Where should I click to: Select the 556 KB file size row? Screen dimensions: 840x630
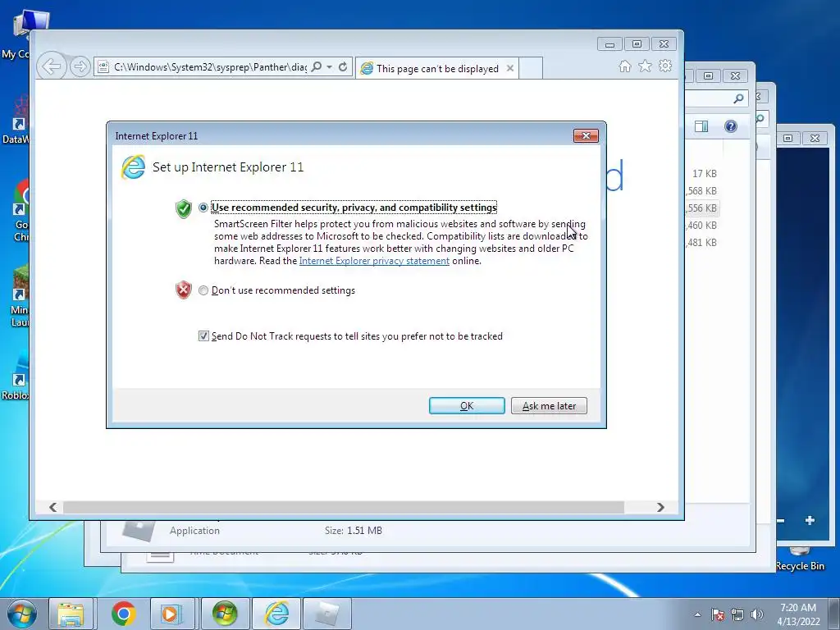703,208
